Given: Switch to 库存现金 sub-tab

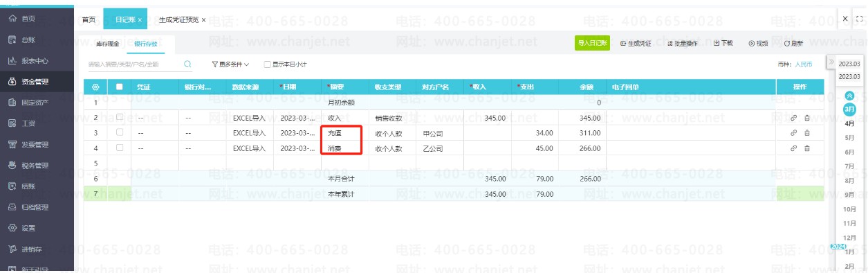Looking at the screenshot, I should point(107,44).
